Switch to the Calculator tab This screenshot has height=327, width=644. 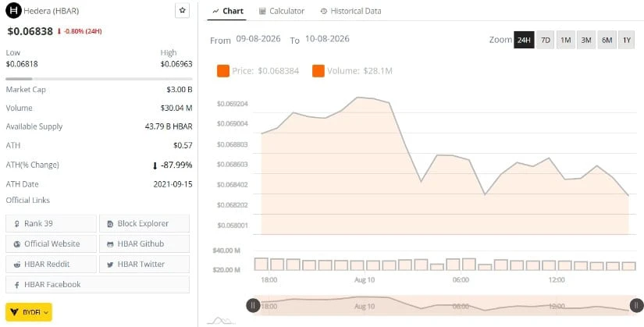point(282,11)
